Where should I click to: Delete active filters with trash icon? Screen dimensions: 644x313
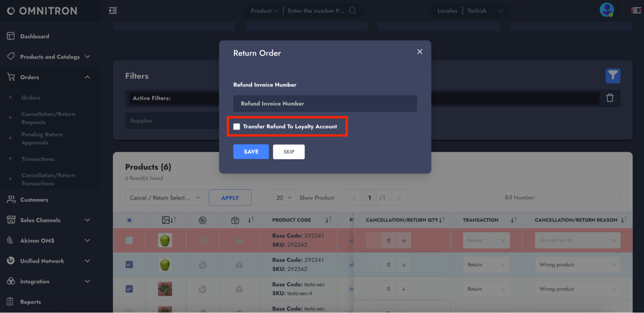pyautogui.click(x=610, y=98)
